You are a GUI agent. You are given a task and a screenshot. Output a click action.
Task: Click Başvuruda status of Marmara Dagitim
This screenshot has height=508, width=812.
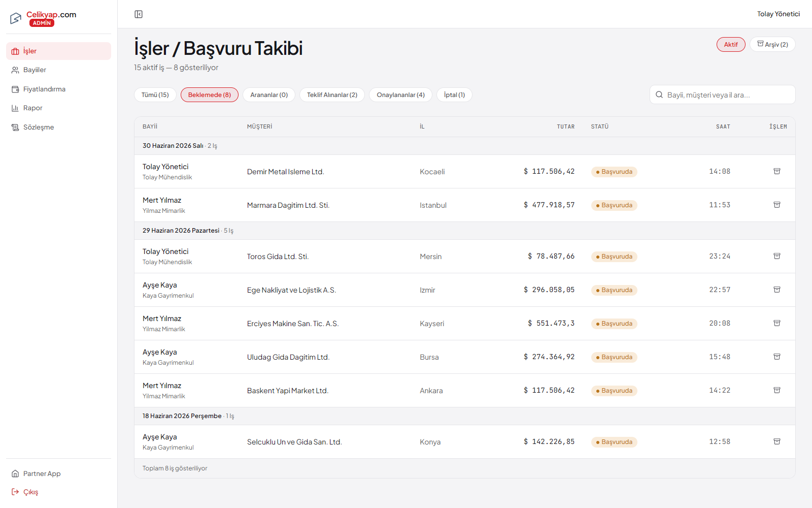pos(614,205)
